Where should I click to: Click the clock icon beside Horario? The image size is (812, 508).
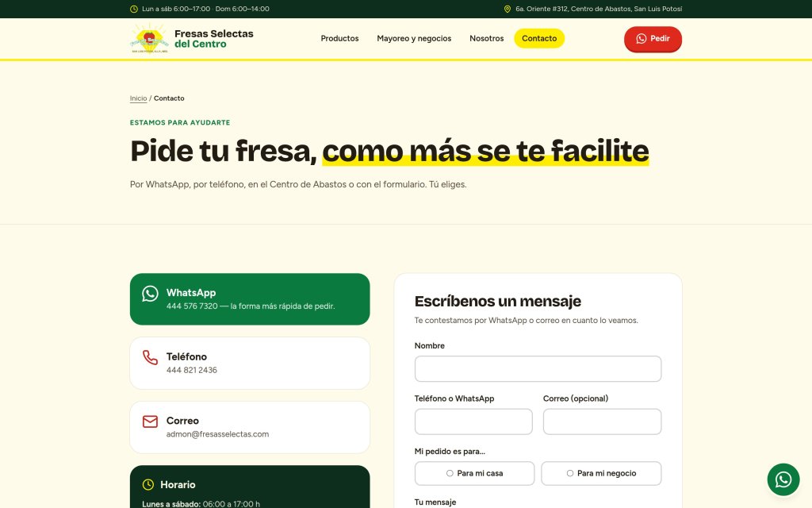click(x=148, y=485)
